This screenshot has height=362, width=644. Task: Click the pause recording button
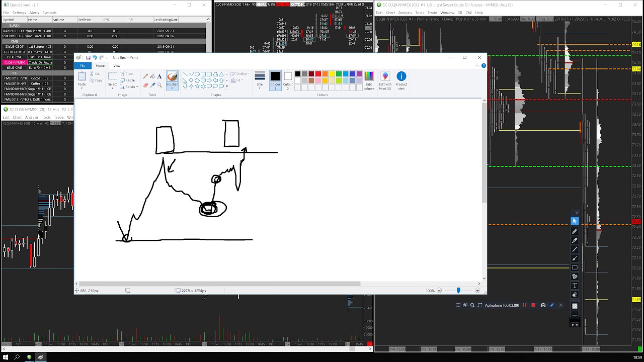[524, 305]
